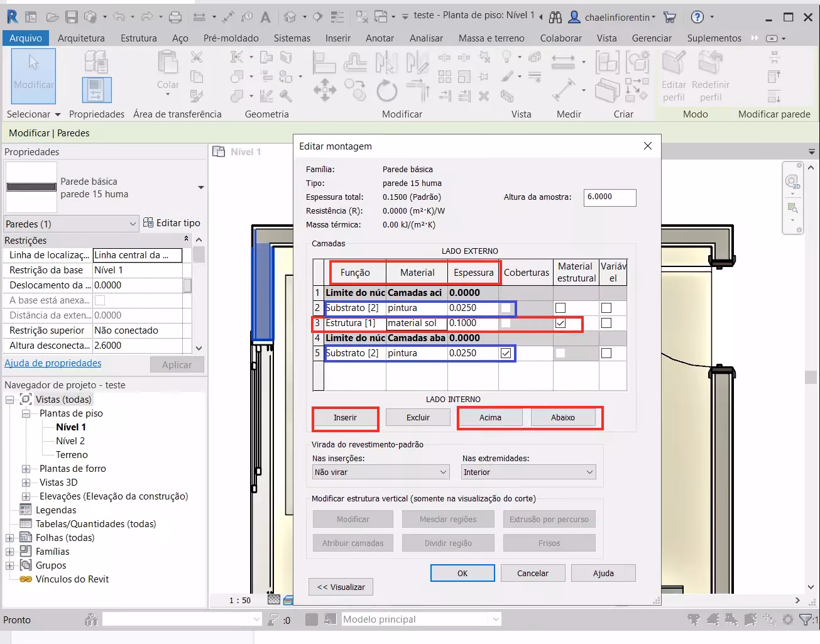This screenshot has width=820, height=644.
Task: Click the Acima button
Action: pos(490,417)
